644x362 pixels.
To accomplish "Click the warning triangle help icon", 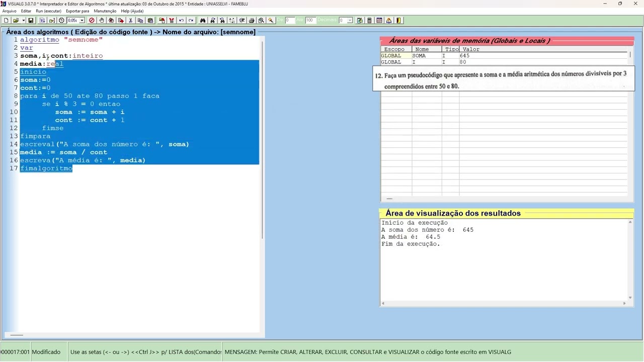I will tap(389, 21).
